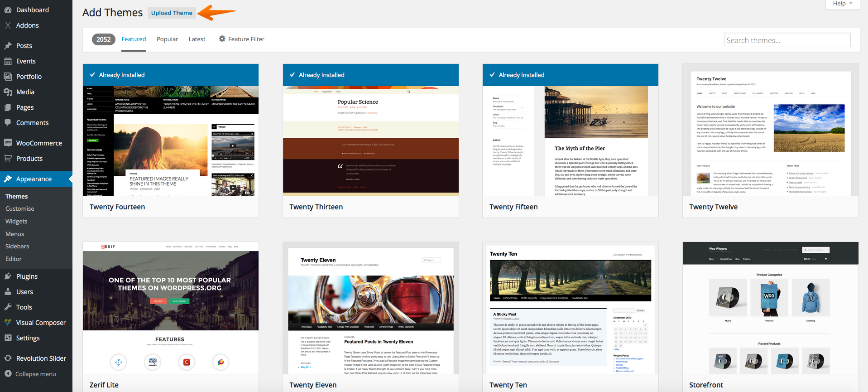Click the Portfolio icon in sidebar
868x392 pixels.
click(8, 77)
